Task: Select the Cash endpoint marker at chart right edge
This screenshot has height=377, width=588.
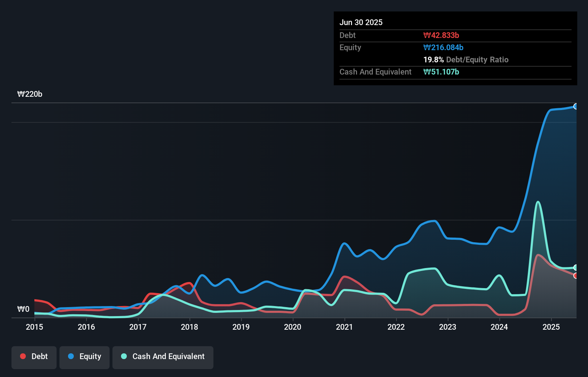Action: point(576,267)
